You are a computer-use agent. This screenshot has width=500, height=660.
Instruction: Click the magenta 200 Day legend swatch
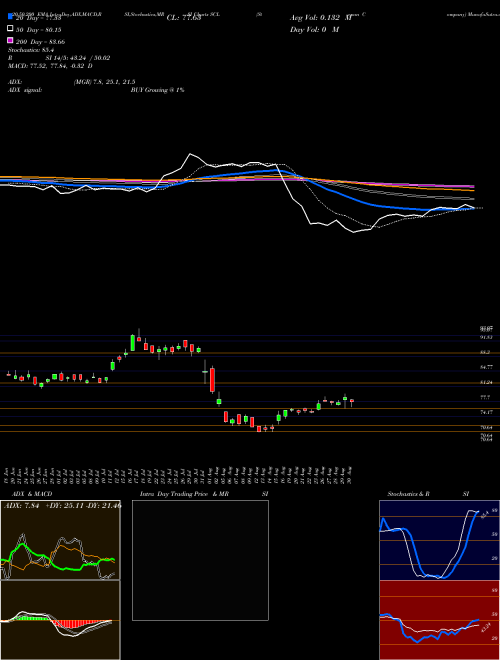point(10,40)
